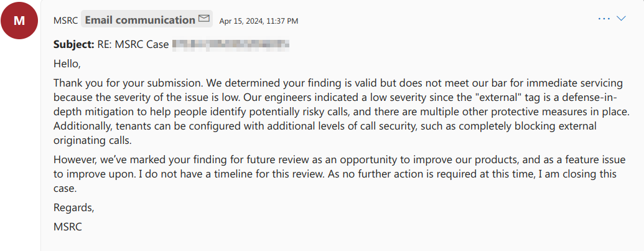This screenshot has width=644, height=251.
Task: Click the envelope icon beside Email communication
Action: tap(203, 19)
